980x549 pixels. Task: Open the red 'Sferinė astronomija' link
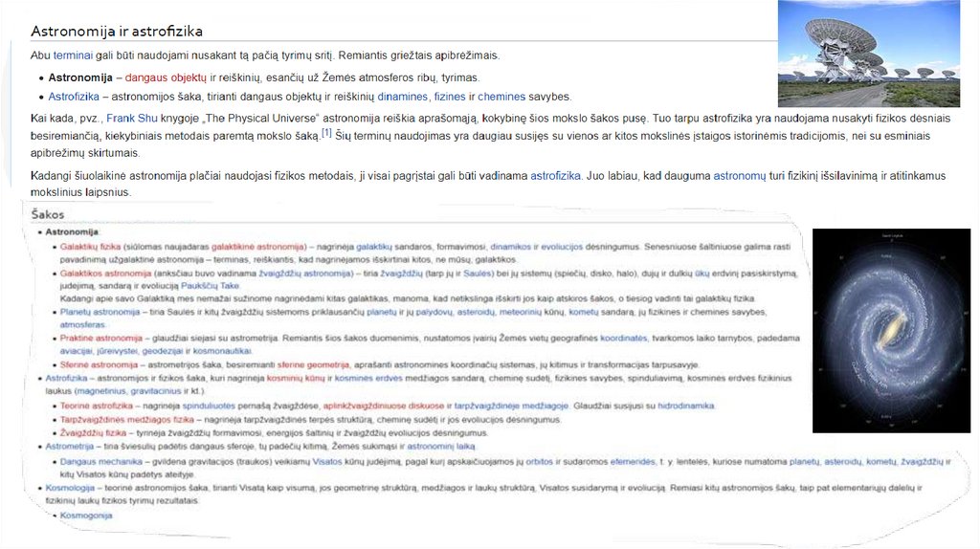99,364
